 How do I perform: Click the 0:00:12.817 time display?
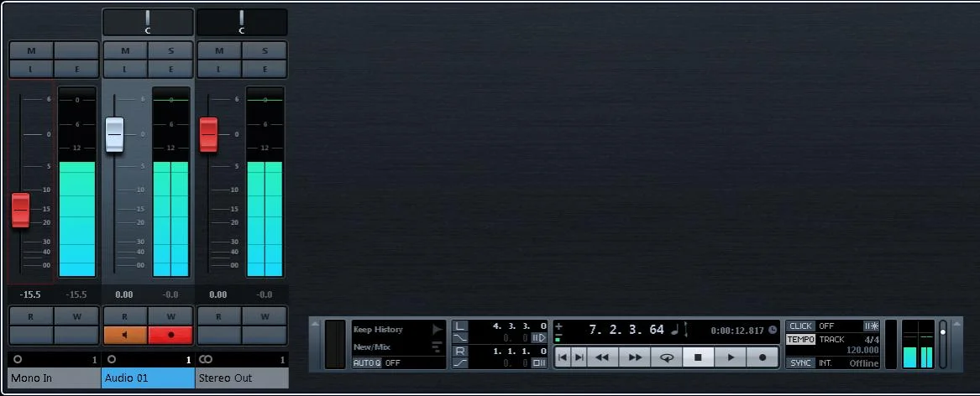pos(737,331)
